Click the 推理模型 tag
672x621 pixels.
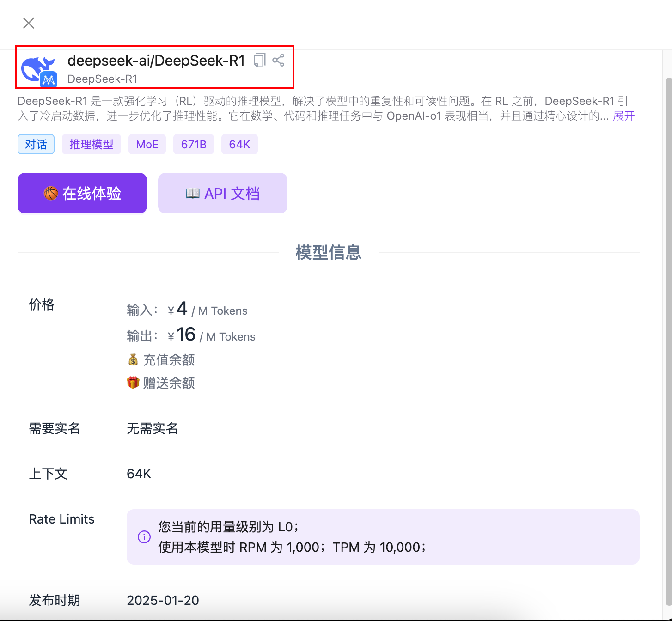coord(91,145)
